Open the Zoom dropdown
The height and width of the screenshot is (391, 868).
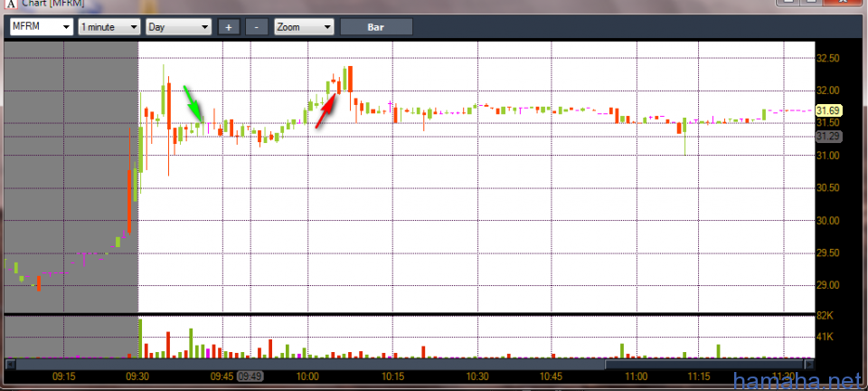pyautogui.click(x=304, y=26)
